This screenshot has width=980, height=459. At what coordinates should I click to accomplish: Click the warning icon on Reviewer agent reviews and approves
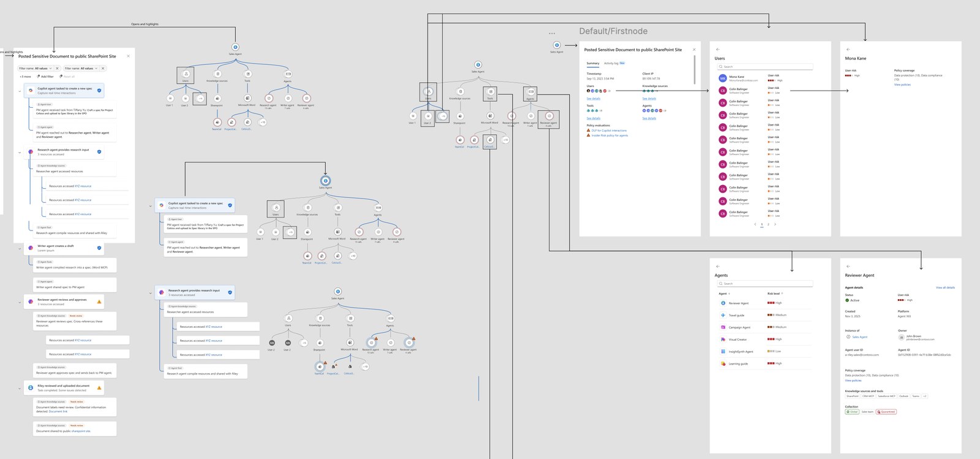[x=99, y=302]
